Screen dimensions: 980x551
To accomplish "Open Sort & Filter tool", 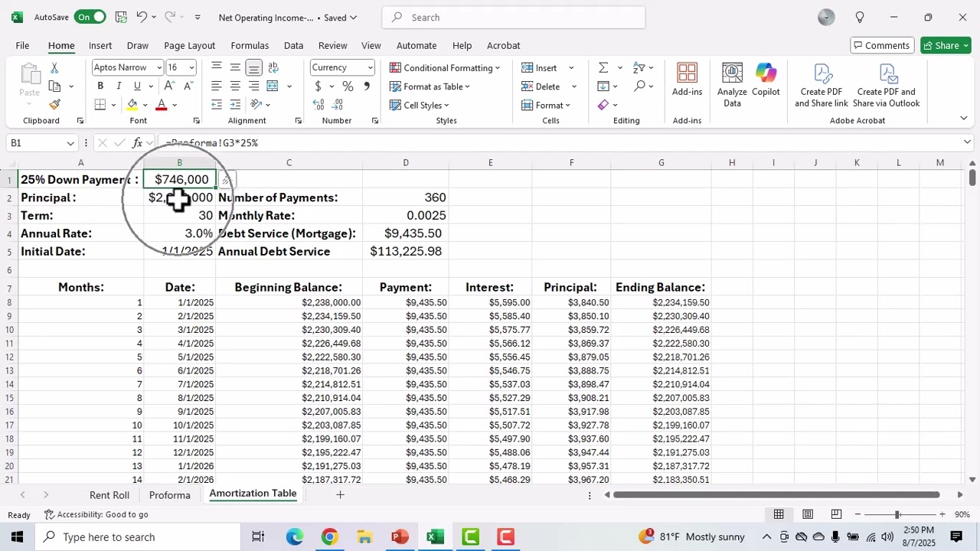I will pyautogui.click(x=640, y=68).
